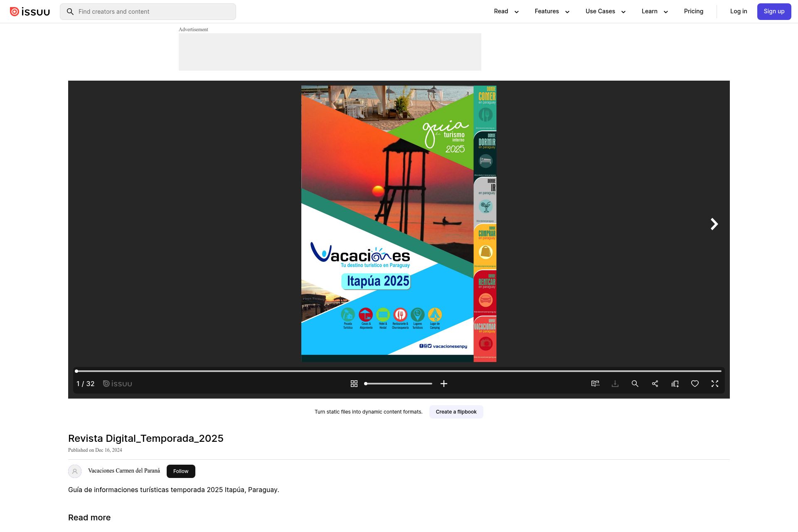Expand the Features dropdown menu
The width and height of the screenshot is (798, 532).
(x=552, y=11)
